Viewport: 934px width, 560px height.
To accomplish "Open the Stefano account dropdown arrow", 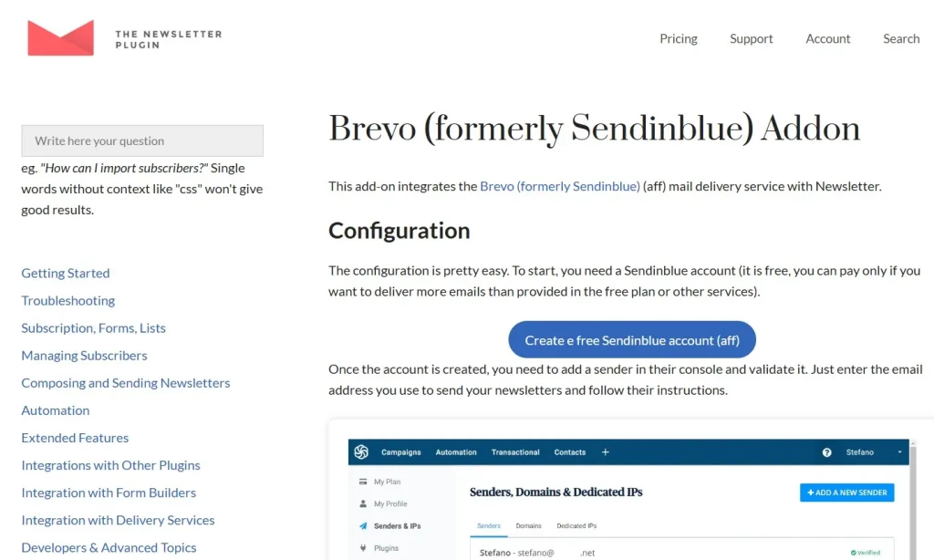I will (899, 452).
